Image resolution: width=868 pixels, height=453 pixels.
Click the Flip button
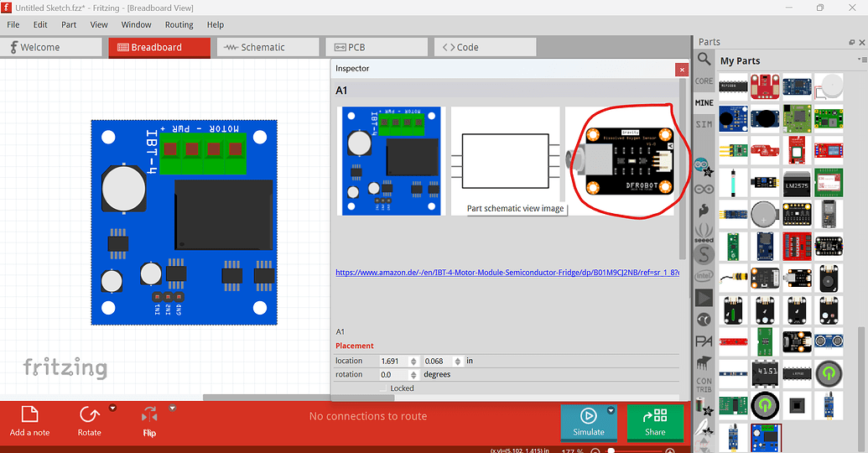tap(149, 421)
